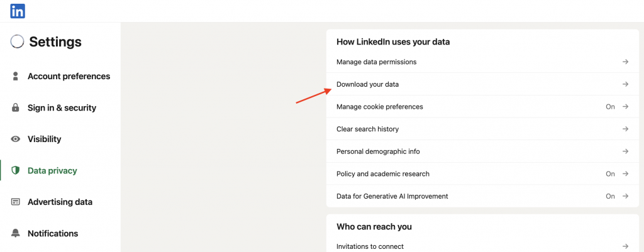Click the person icon beside Account preferences

pyautogui.click(x=16, y=76)
